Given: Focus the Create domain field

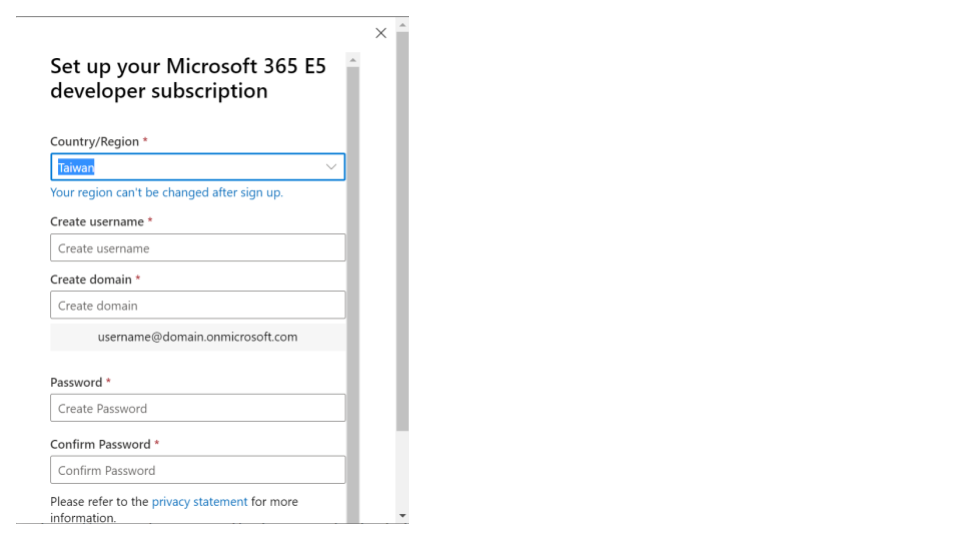Looking at the screenshot, I should [x=198, y=306].
